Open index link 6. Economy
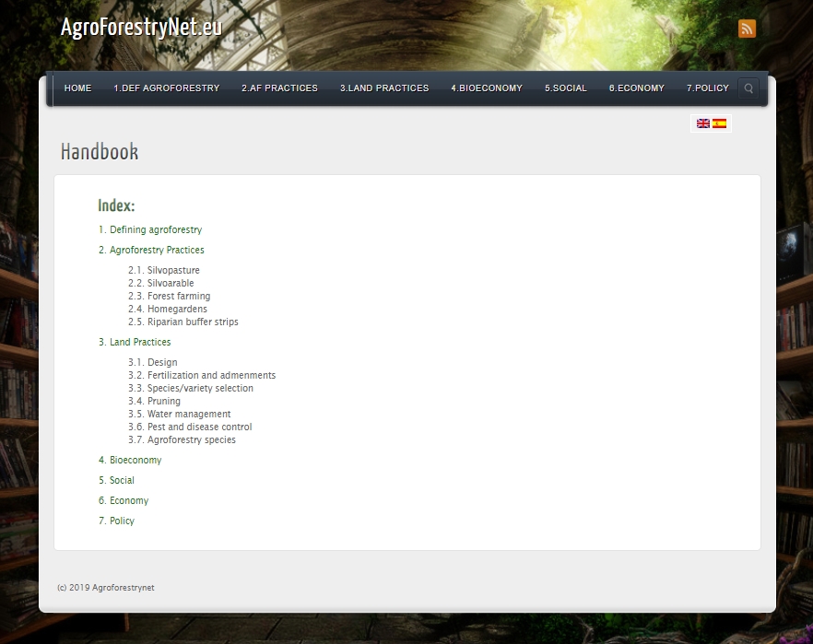 [124, 500]
